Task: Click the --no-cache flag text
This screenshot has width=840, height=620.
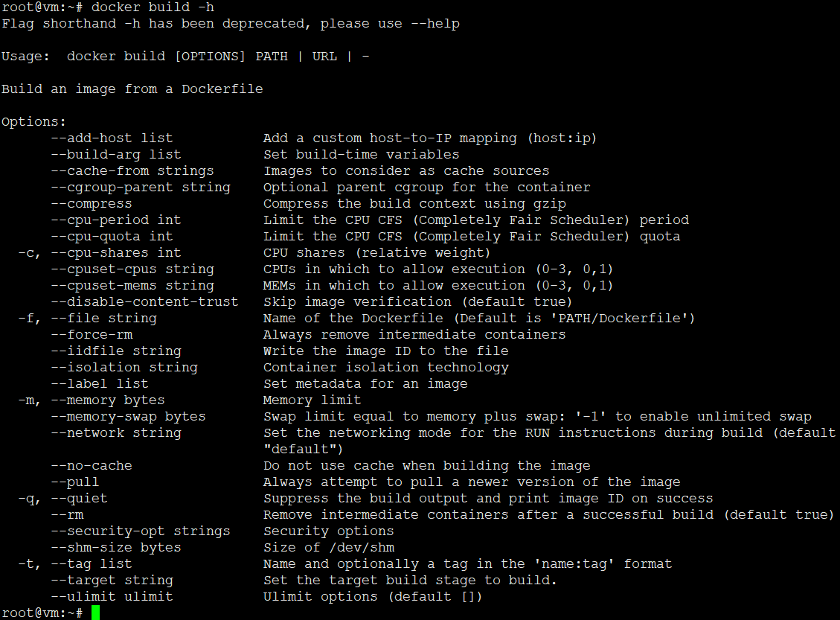Action: (x=92, y=466)
